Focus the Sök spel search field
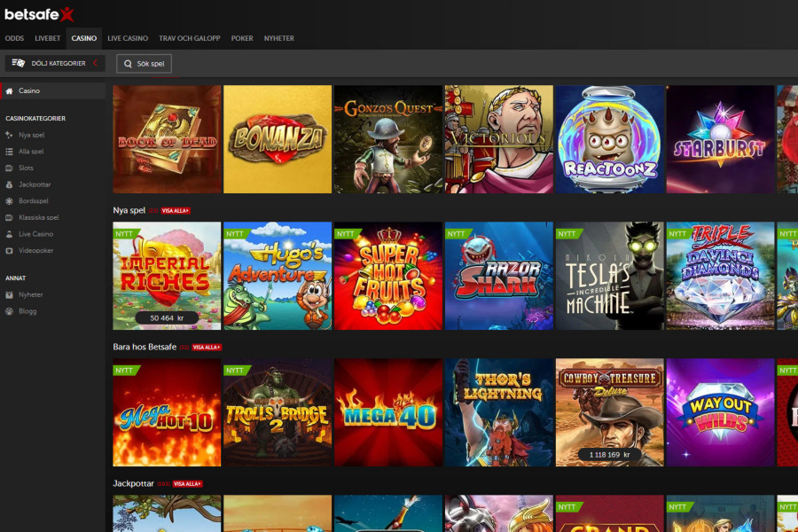Screen dimensions: 798x532 144,64
